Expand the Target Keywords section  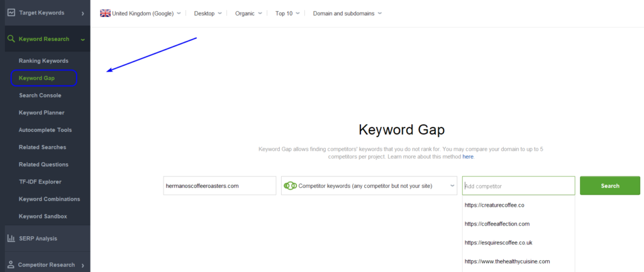pyautogui.click(x=82, y=13)
